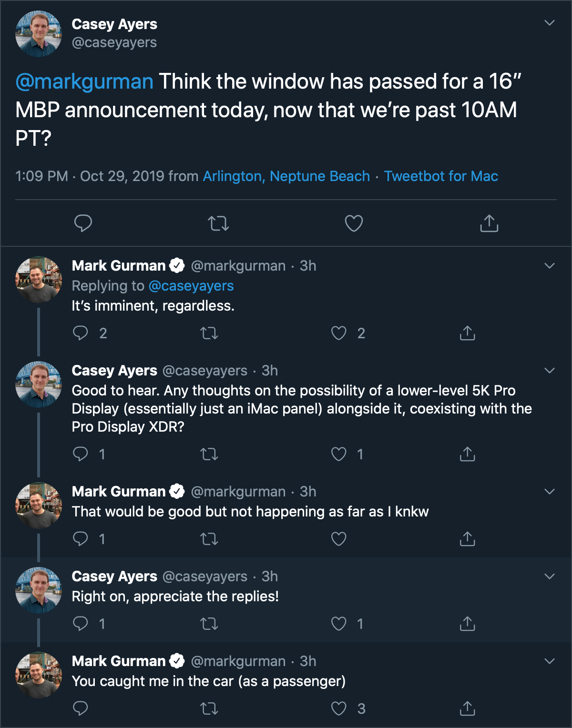
Task: Click the @caseyayers link after "Replying to"
Action: click(x=191, y=286)
